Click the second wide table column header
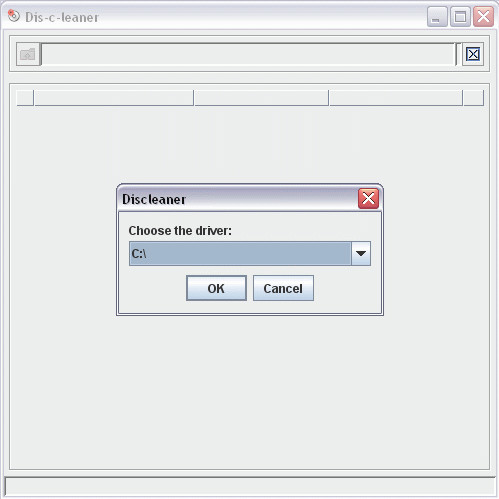The width and height of the screenshot is (499, 499). pos(114,98)
